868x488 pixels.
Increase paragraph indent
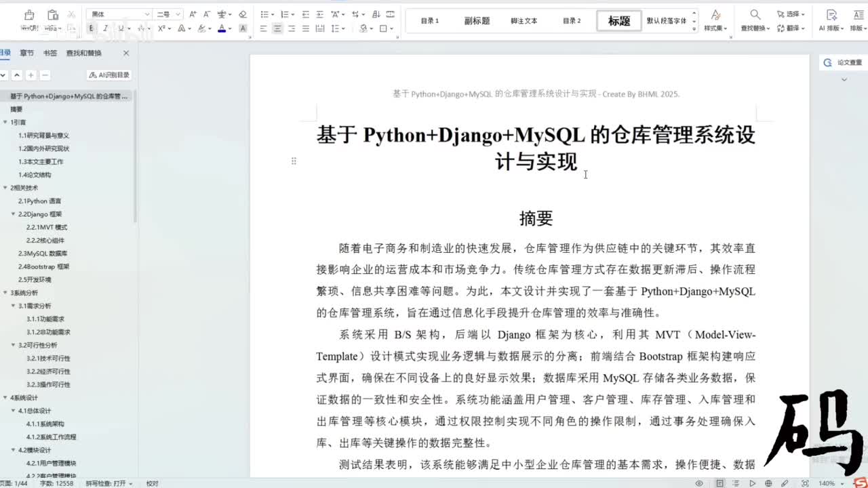(321, 14)
